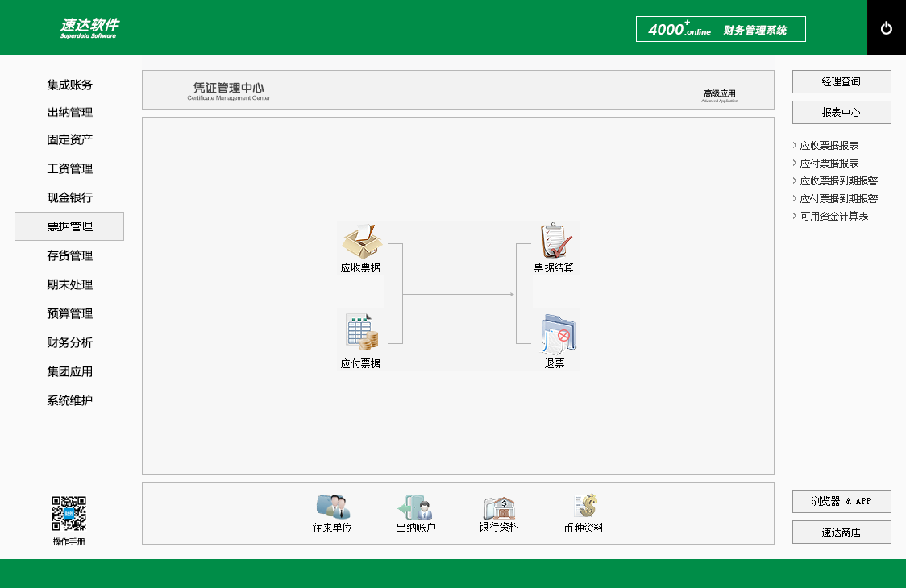Image resolution: width=906 pixels, height=588 pixels.
Task: Click 高级应用 in the header bar
Action: tap(719, 94)
